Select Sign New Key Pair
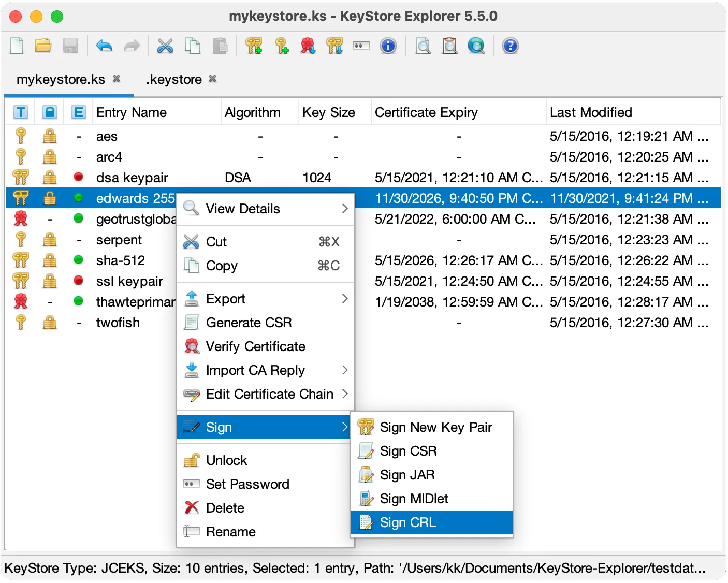This screenshot has width=728, height=583. [432, 427]
